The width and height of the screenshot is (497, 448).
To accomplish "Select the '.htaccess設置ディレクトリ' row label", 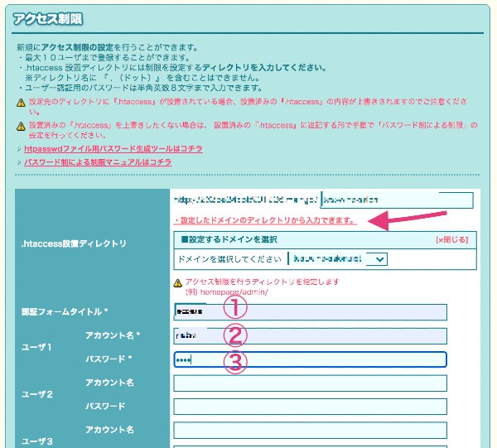I will tap(74, 243).
